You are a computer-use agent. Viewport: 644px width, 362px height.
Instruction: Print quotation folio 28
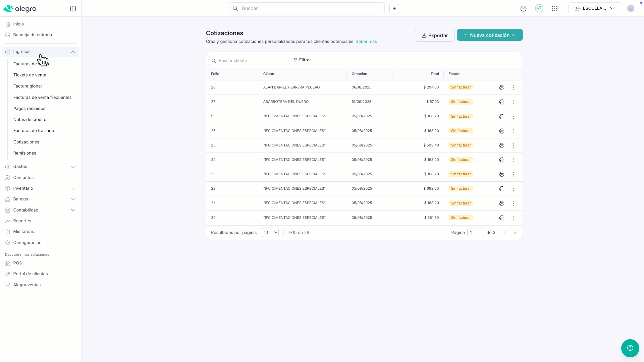click(501, 87)
